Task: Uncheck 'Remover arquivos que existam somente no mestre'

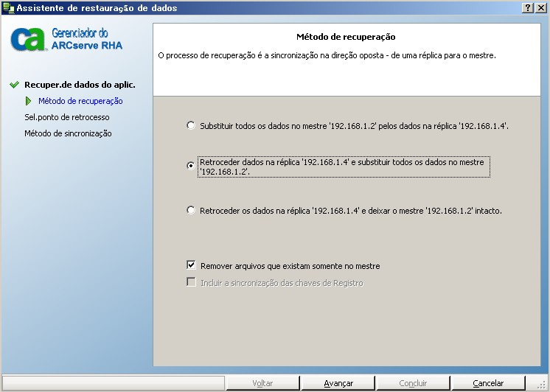Action: [x=191, y=265]
